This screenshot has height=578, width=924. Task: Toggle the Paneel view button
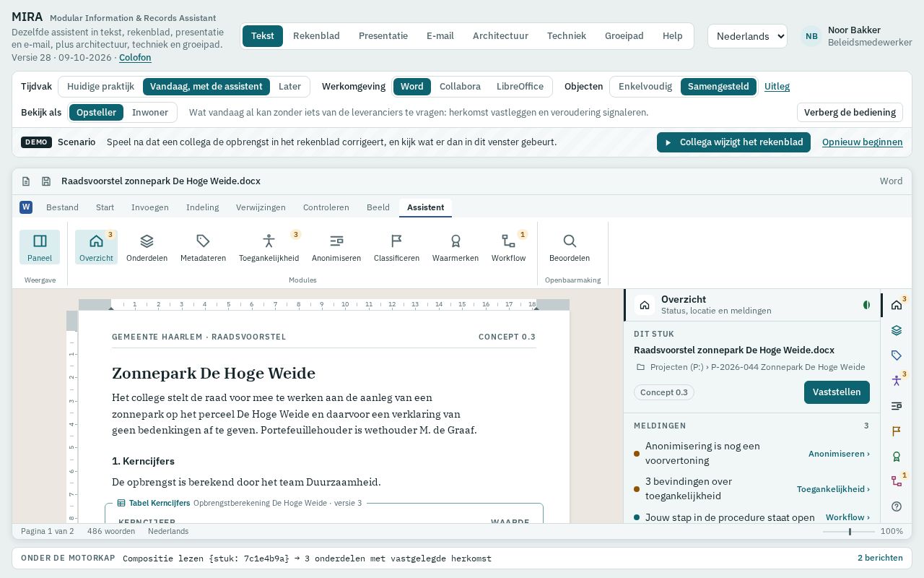[40, 247]
